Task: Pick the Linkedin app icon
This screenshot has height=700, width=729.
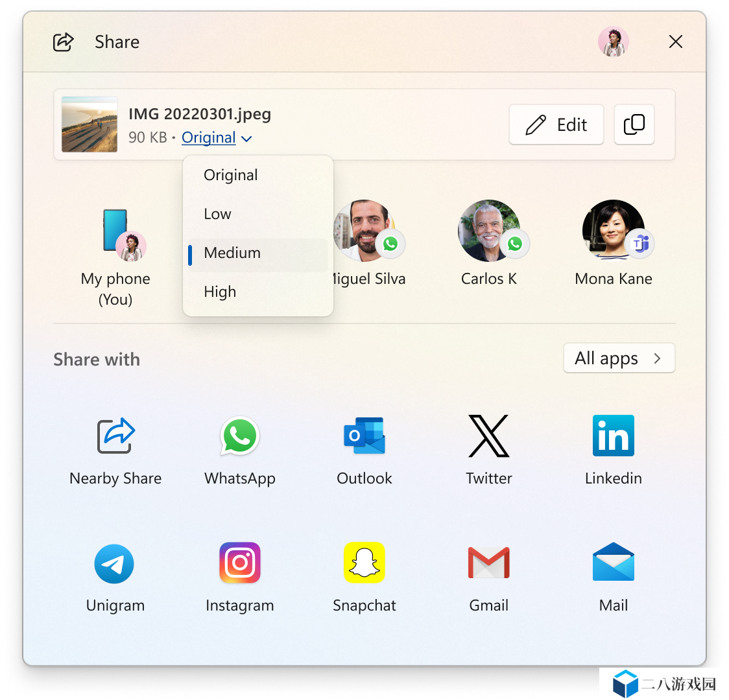Action: click(x=614, y=436)
